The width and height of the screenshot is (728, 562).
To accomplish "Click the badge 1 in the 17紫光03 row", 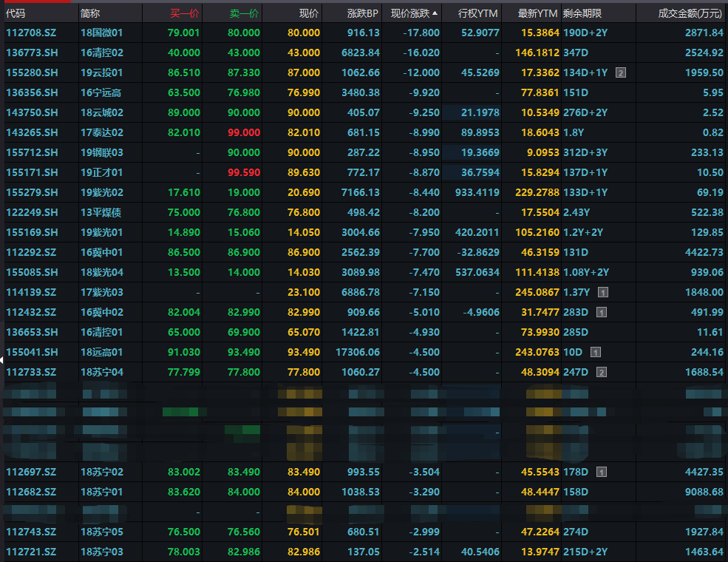I will tap(602, 293).
